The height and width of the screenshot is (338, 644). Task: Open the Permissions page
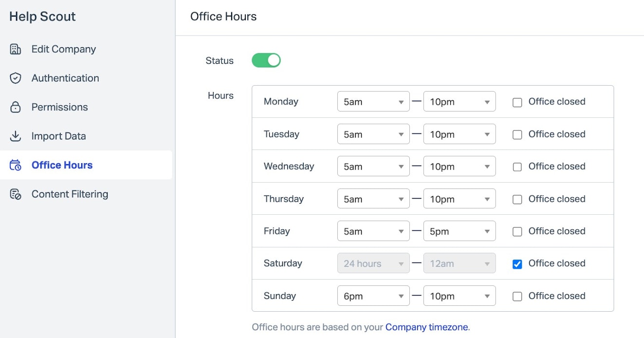pyautogui.click(x=60, y=107)
